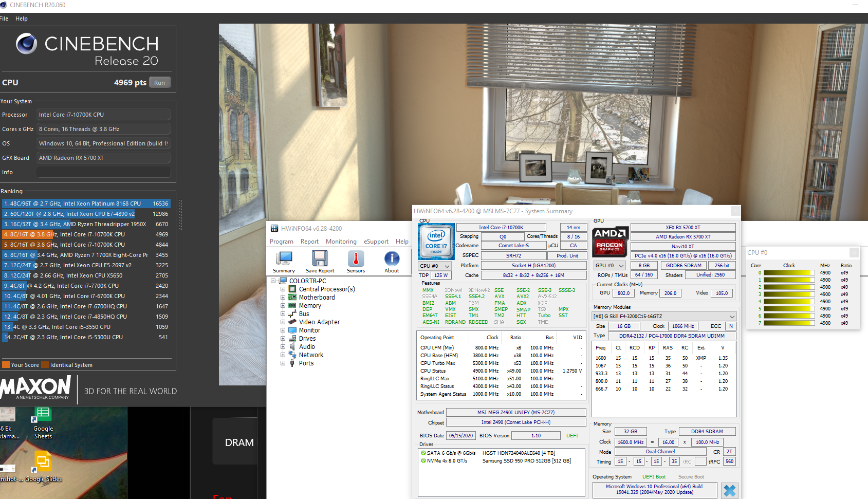This screenshot has width=868, height=499.
Task: Click the NVMe drive green status icon
Action: pyautogui.click(x=423, y=460)
